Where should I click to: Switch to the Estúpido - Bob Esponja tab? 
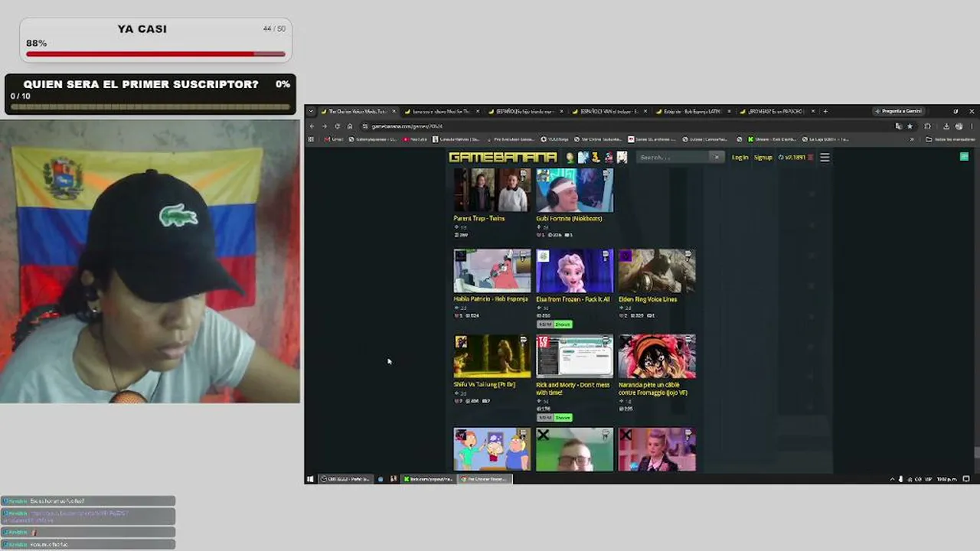point(691,111)
